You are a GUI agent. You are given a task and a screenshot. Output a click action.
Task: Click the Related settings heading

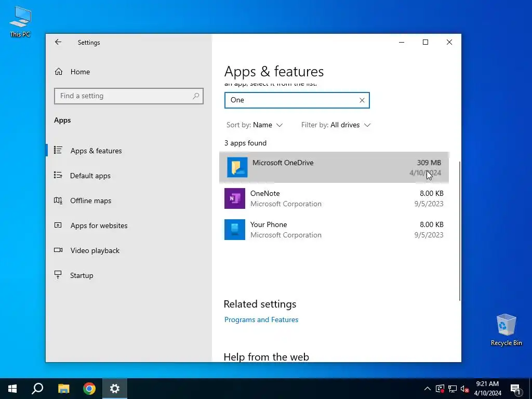(260, 304)
